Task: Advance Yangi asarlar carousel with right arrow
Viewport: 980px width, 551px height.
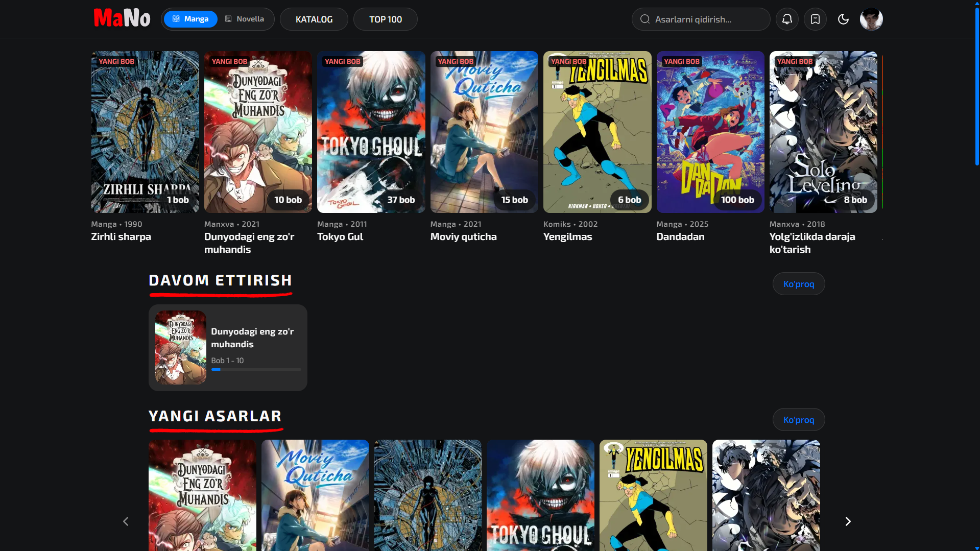Action: (x=848, y=521)
